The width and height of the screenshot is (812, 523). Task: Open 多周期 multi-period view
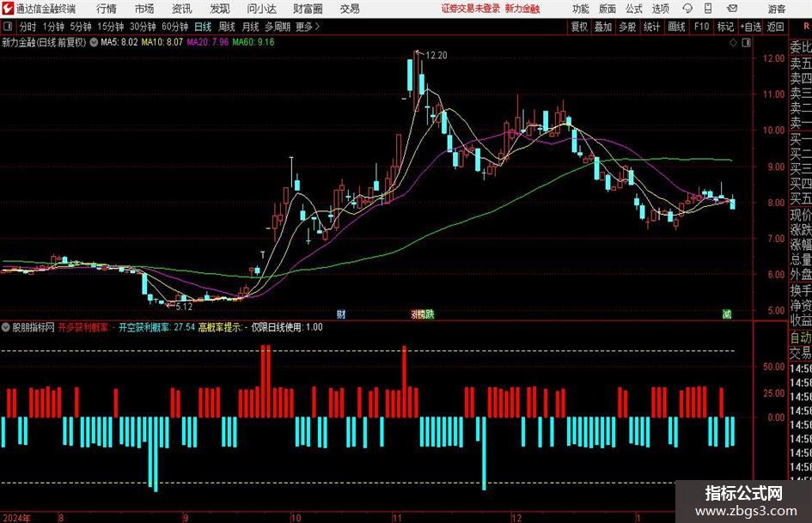click(278, 27)
